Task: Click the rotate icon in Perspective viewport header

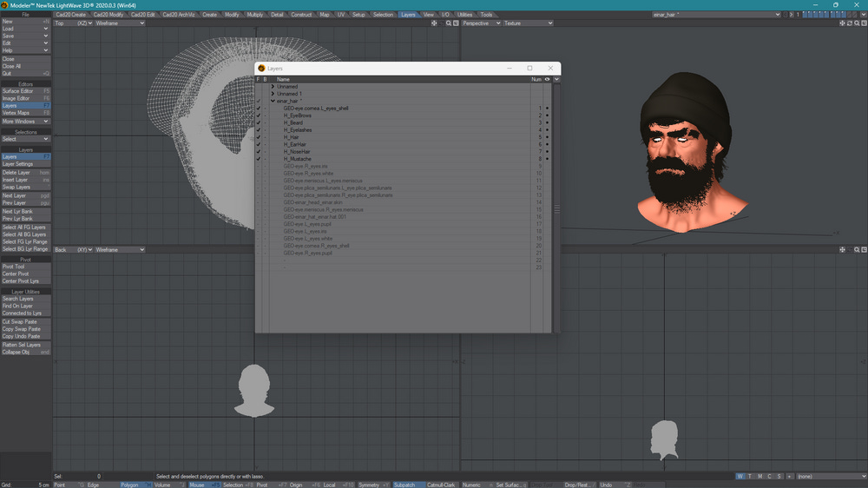Action: pyautogui.click(x=850, y=23)
